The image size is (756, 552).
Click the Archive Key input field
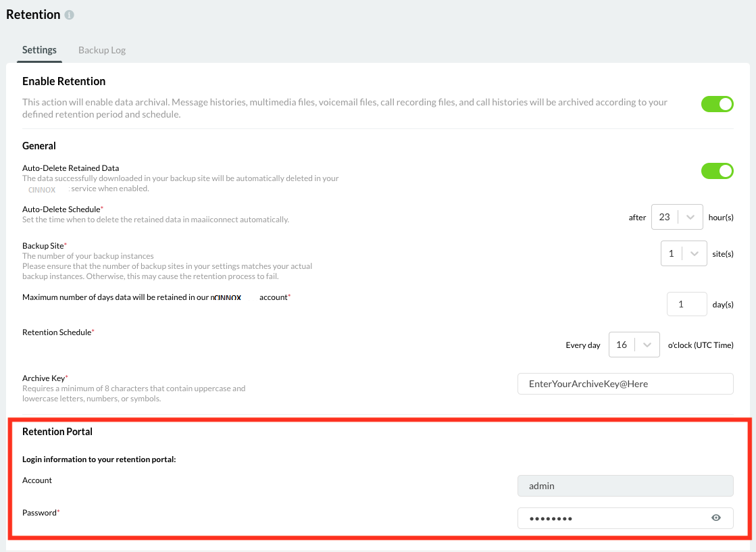pyautogui.click(x=626, y=384)
